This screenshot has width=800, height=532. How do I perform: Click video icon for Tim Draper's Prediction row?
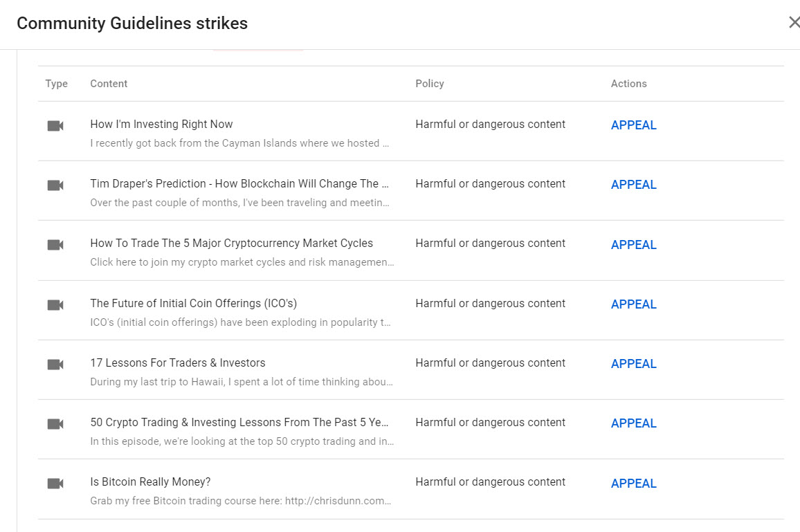[x=55, y=185]
